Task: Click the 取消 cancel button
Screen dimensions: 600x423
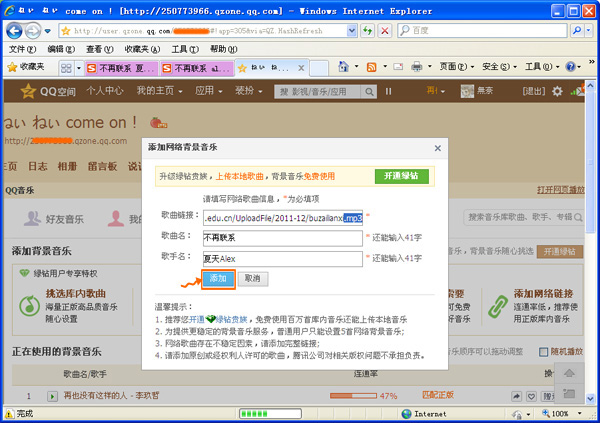Action: (x=253, y=279)
